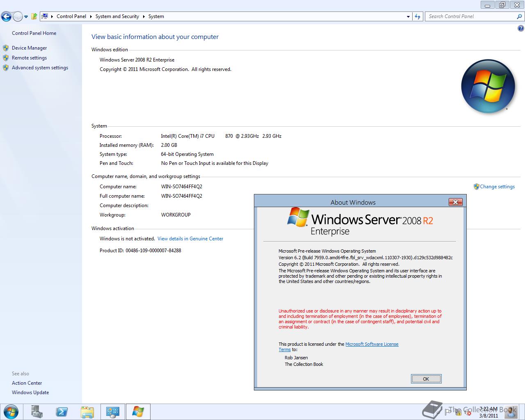This screenshot has height=420, width=525.
Task: Open Remote settings
Action: tap(29, 58)
